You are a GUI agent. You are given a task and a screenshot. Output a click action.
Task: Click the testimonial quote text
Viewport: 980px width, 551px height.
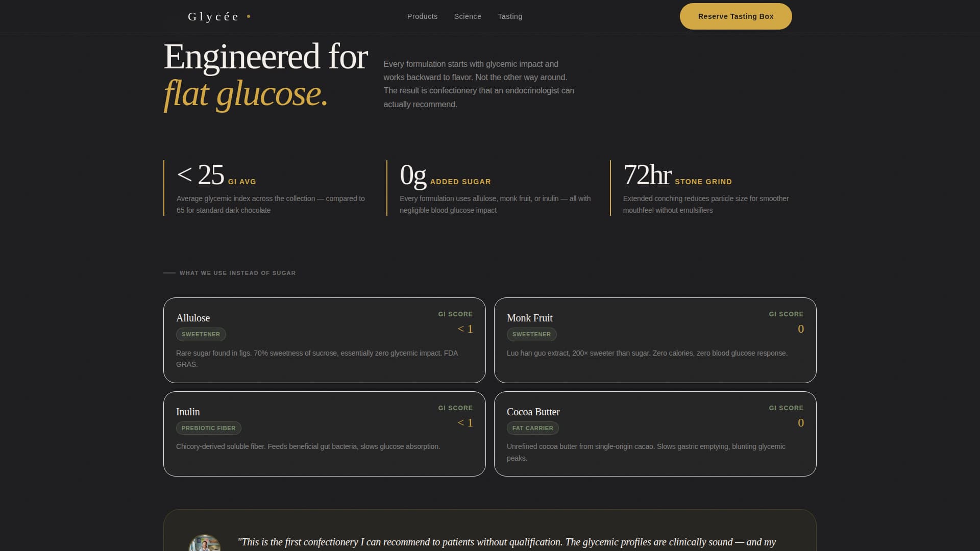pyautogui.click(x=506, y=542)
